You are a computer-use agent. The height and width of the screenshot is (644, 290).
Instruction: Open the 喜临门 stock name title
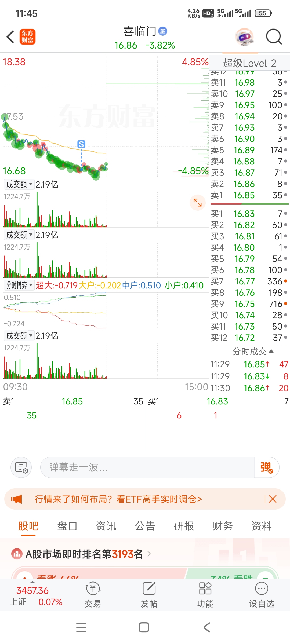[x=140, y=31]
